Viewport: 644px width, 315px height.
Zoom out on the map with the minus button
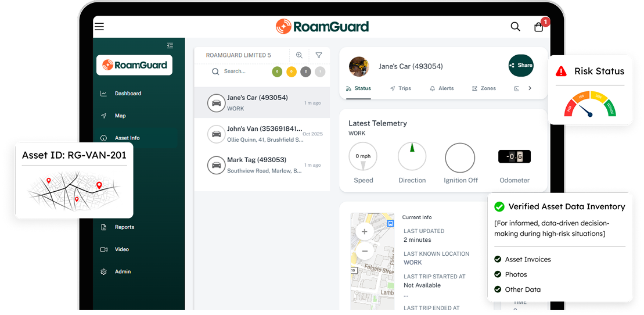[x=364, y=251]
